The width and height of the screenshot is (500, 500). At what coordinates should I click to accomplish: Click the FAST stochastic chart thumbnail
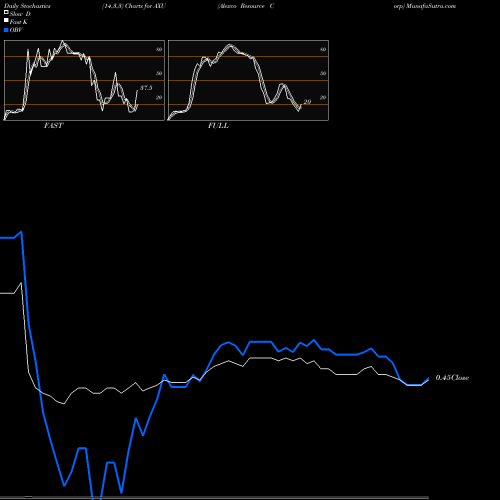[84, 80]
